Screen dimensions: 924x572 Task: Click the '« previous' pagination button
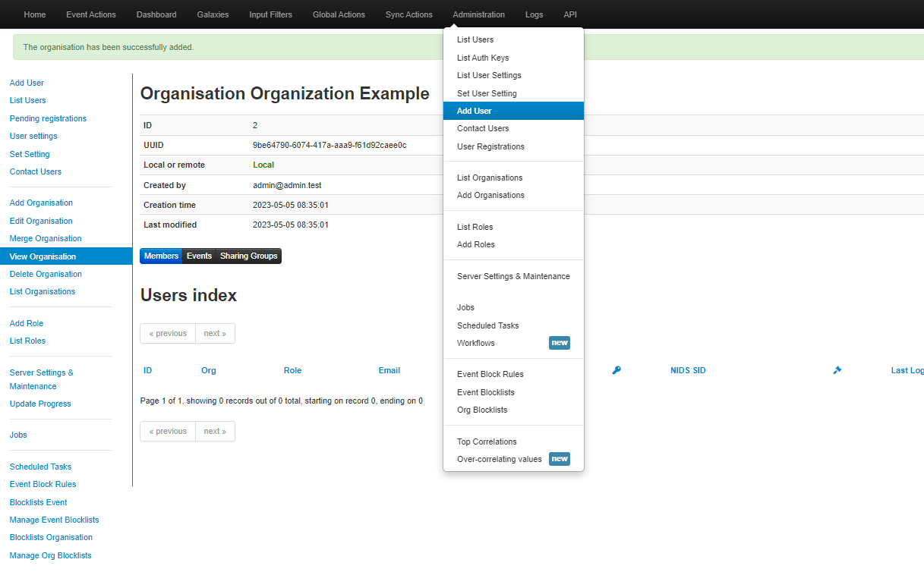click(x=167, y=333)
